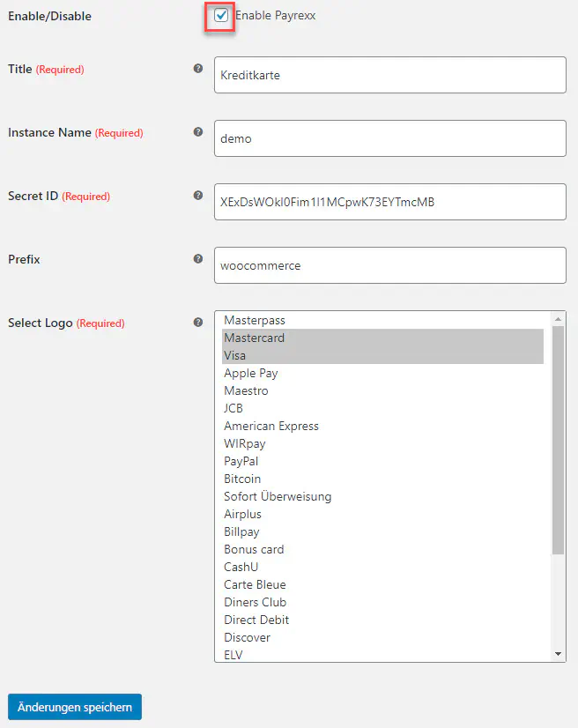This screenshot has height=728, width=578.
Task: Click the logo list scrollbar thumb
Action: [x=558, y=436]
